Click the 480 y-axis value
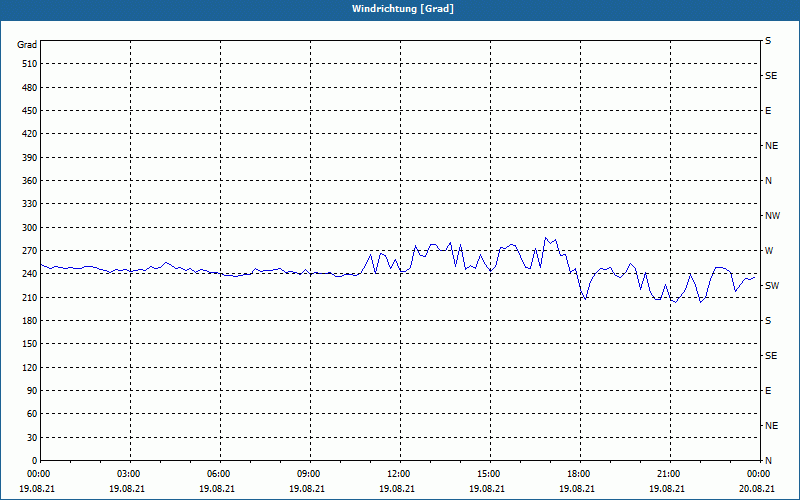 pyautogui.click(x=30, y=88)
